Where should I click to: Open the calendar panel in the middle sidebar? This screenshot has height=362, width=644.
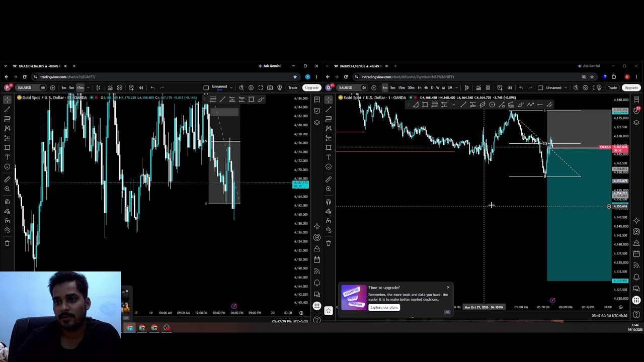click(x=317, y=259)
